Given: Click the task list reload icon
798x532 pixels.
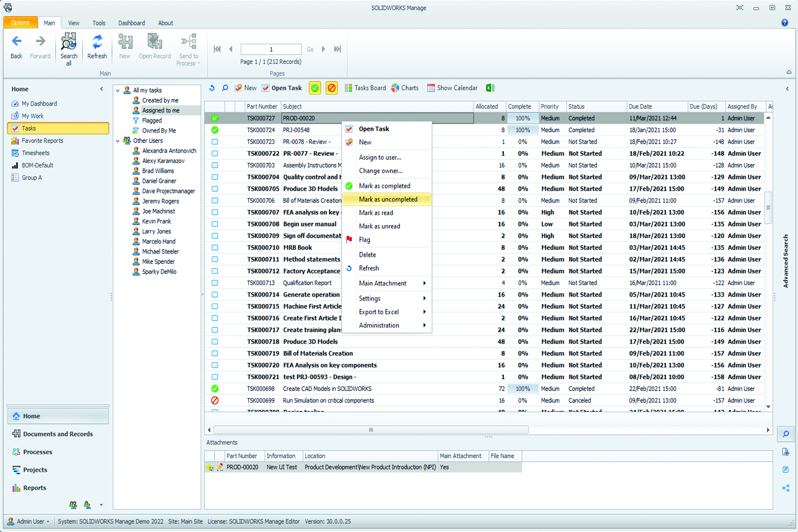Looking at the screenshot, I should coord(212,88).
